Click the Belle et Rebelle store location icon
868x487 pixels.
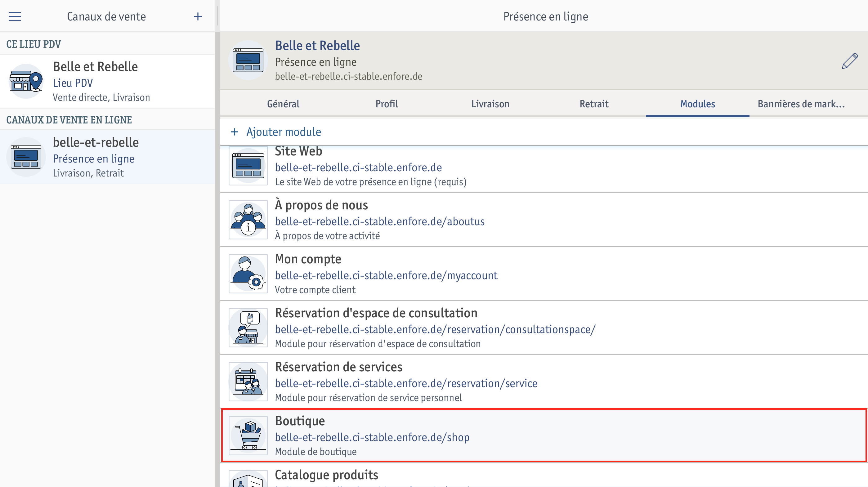point(26,81)
